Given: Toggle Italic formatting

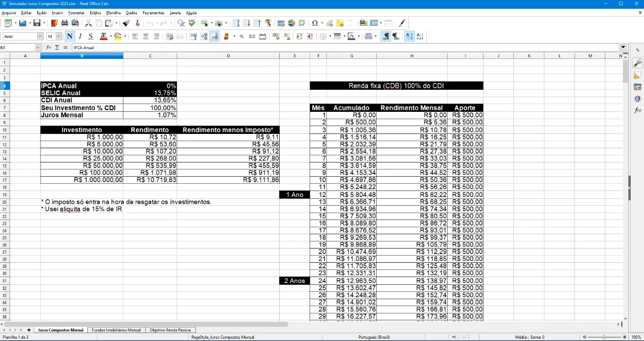Looking at the screenshot, I should pyautogui.click(x=80, y=36).
